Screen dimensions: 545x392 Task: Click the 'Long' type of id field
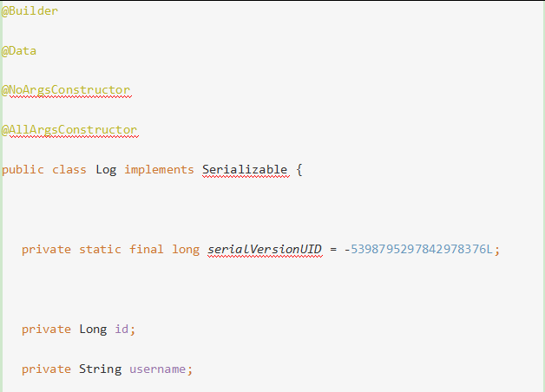click(93, 329)
